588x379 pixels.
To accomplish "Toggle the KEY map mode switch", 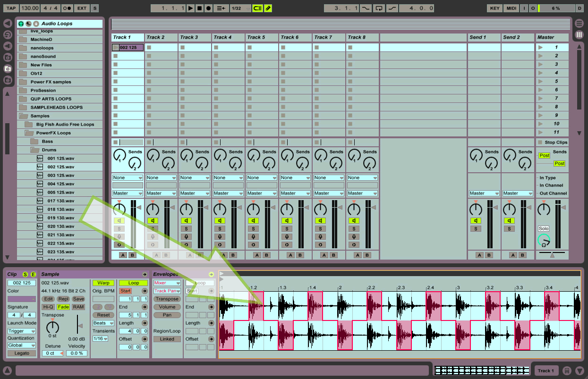I will [494, 8].
